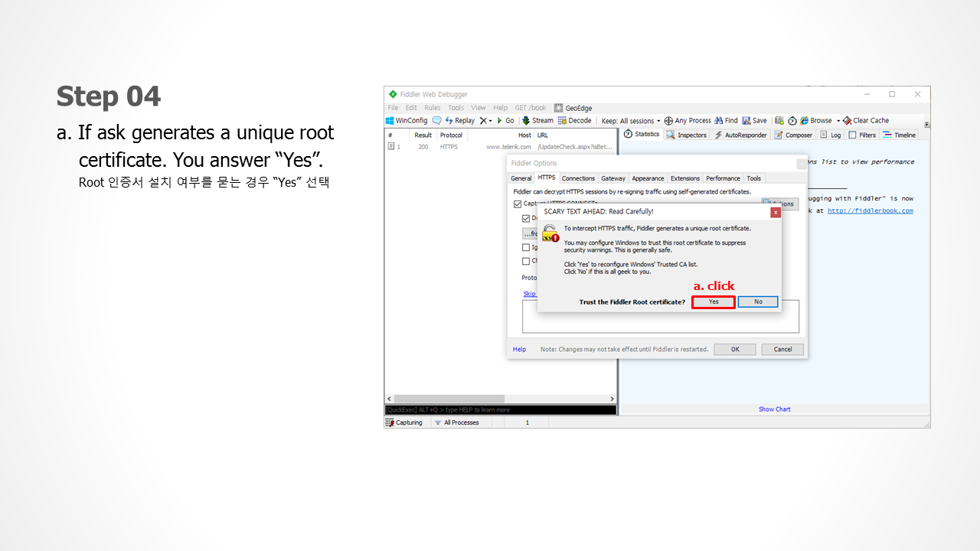This screenshot has width=980, height=551.
Task: Open the Composer tab
Action: (793, 135)
